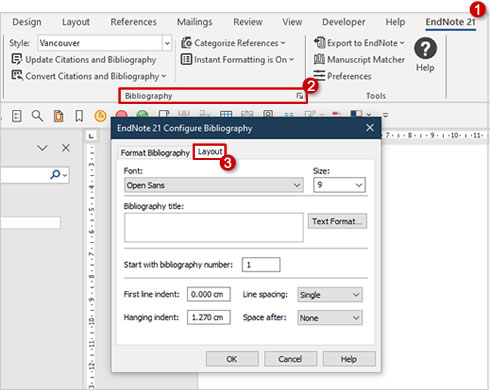Click the Help question mark icon
The width and height of the screenshot is (490, 390).
(x=425, y=48)
